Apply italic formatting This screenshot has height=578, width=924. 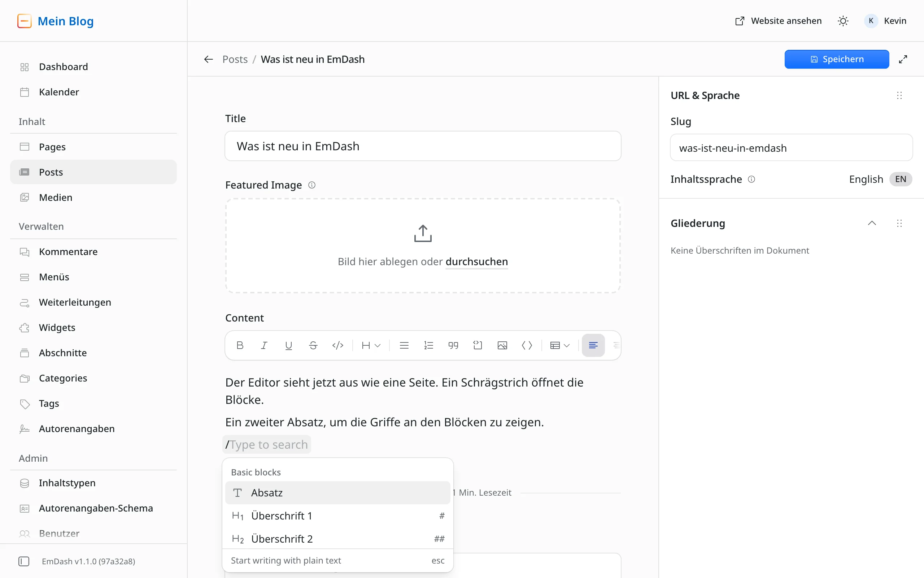(x=264, y=345)
